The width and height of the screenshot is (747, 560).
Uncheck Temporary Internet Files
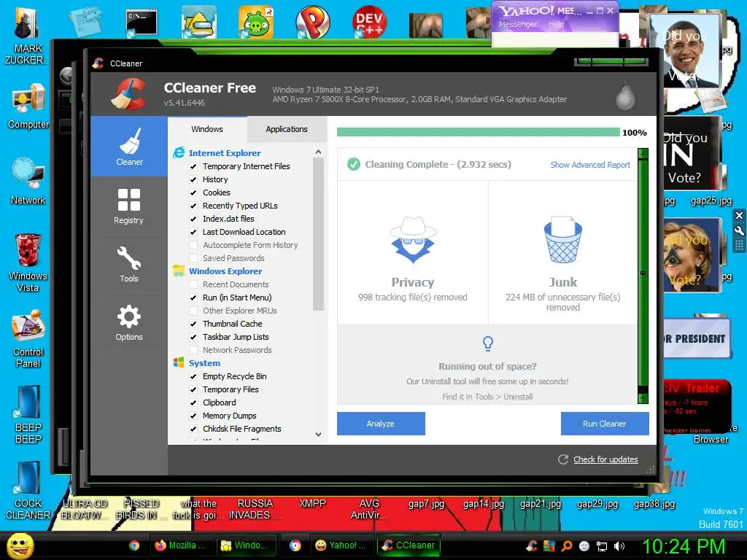193,166
